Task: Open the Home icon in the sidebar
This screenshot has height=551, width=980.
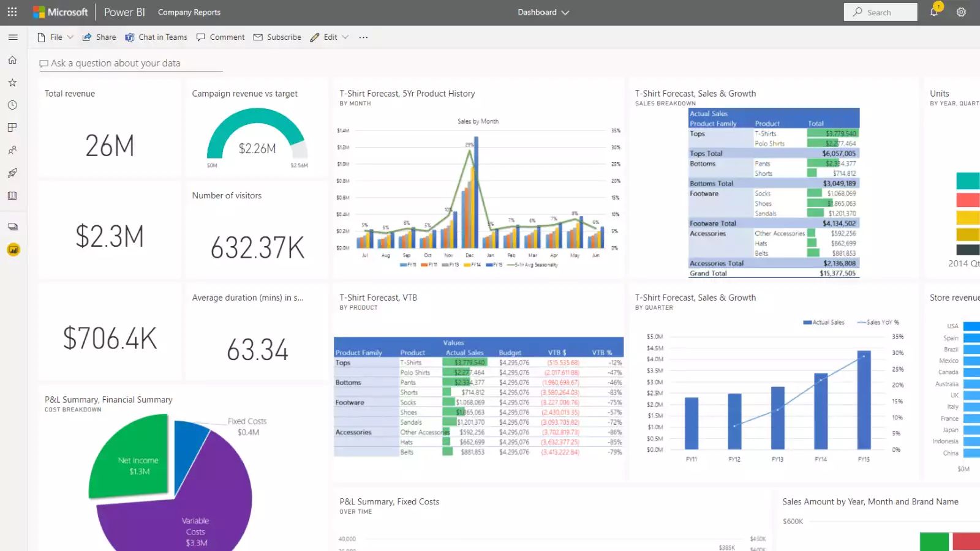Action: point(12,59)
